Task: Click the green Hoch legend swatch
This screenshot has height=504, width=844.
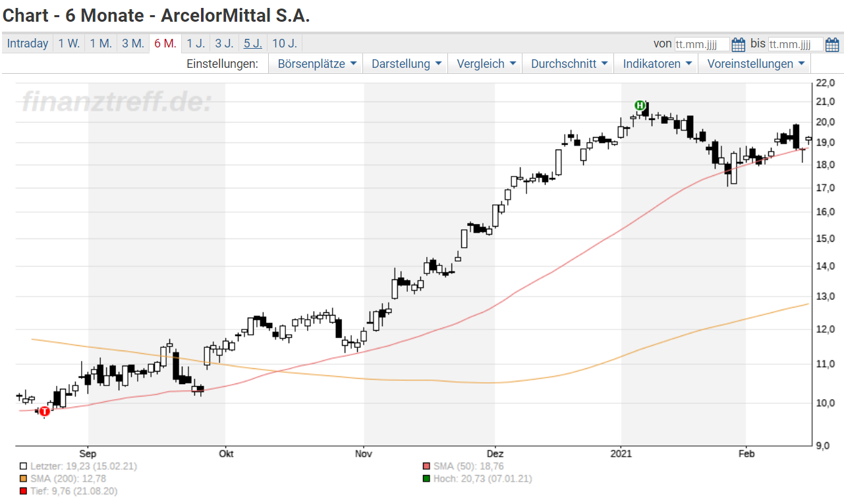Action: point(426,478)
